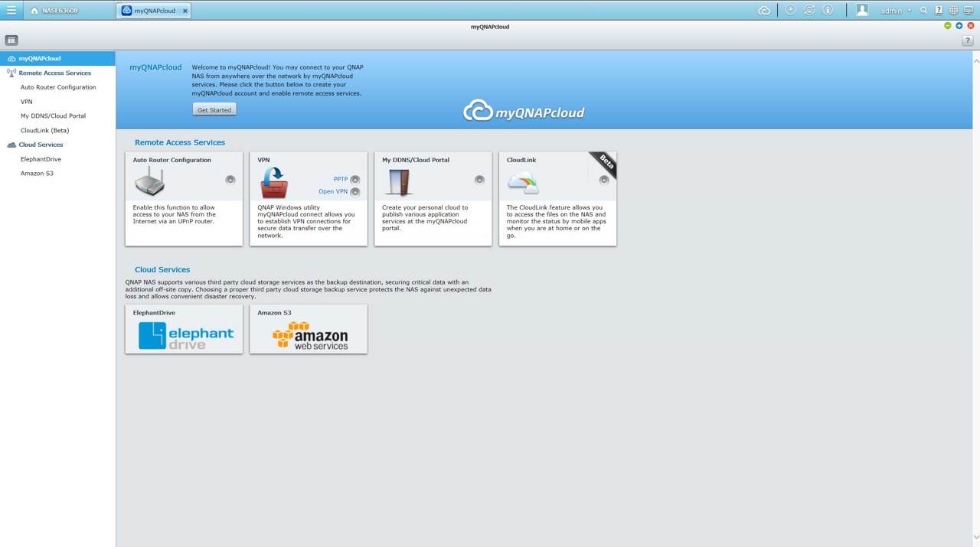Open the CloudLink card title
This screenshot has width=980, height=547.
point(521,160)
